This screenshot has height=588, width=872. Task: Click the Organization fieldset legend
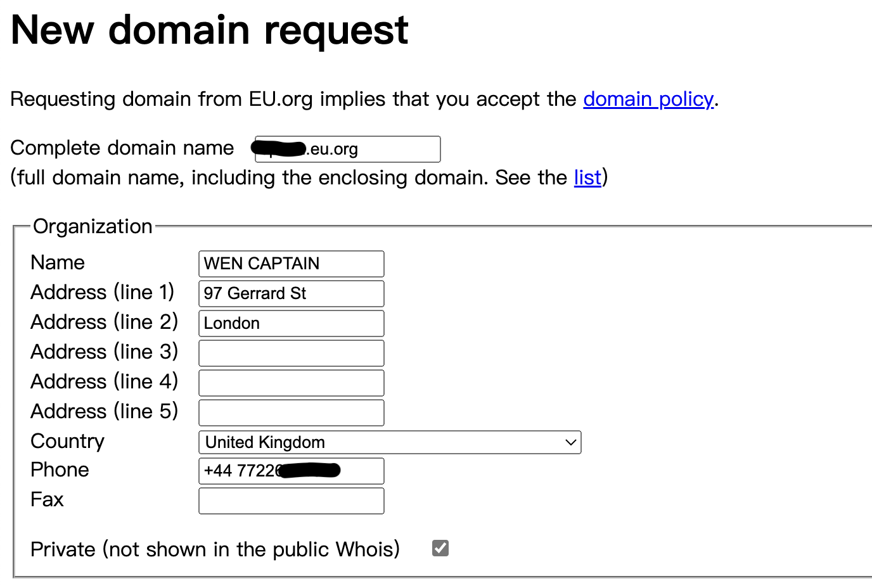coord(93,227)
